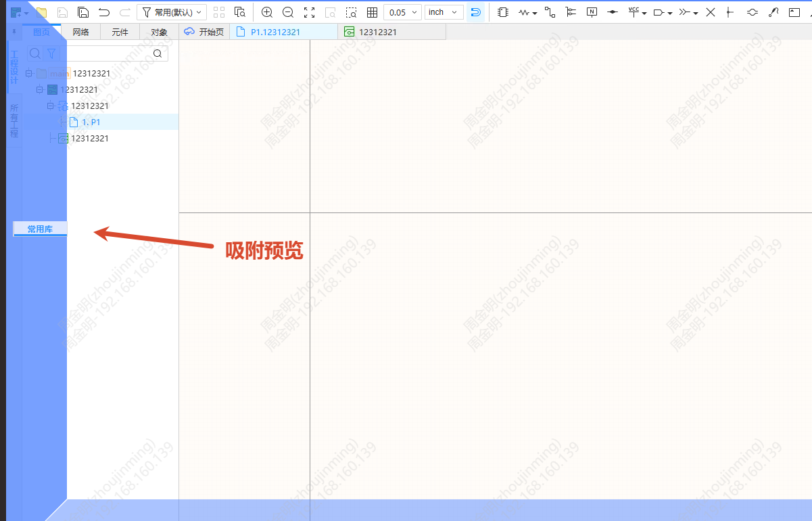Image resolution: width=812 pixels, height=521 pixels.
Task: Zoom in on the schematic
Action: [x=267, y=12]
